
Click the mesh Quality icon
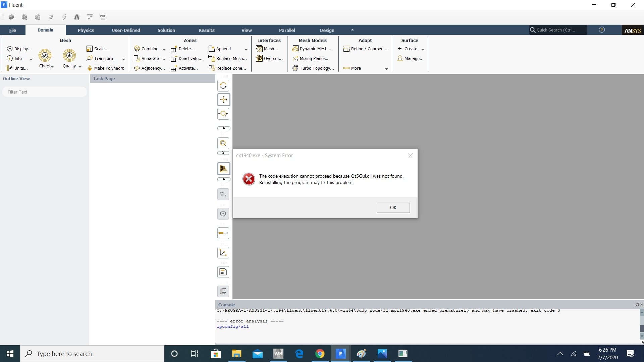(x=69, y=56)
